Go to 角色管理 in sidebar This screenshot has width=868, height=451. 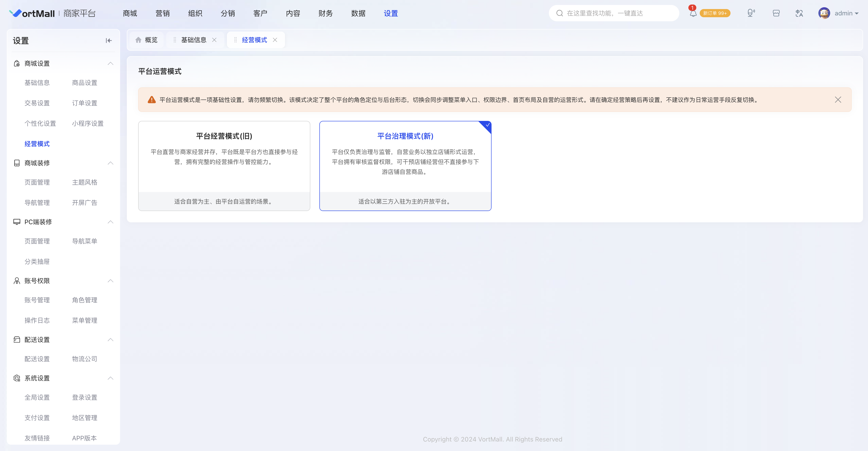pyautogui.click(x=84, y=300)
